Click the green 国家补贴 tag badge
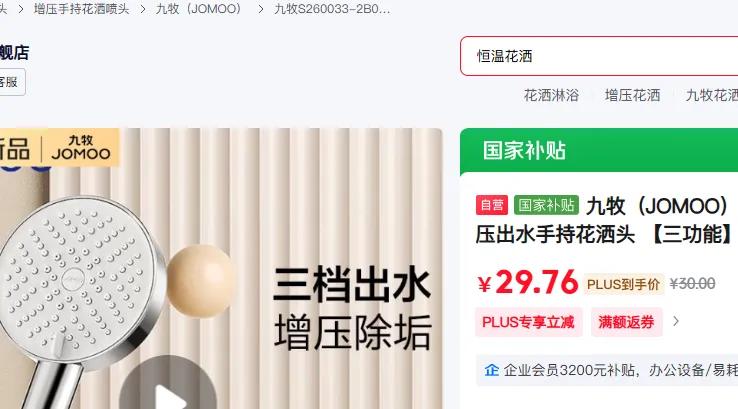 546,205
